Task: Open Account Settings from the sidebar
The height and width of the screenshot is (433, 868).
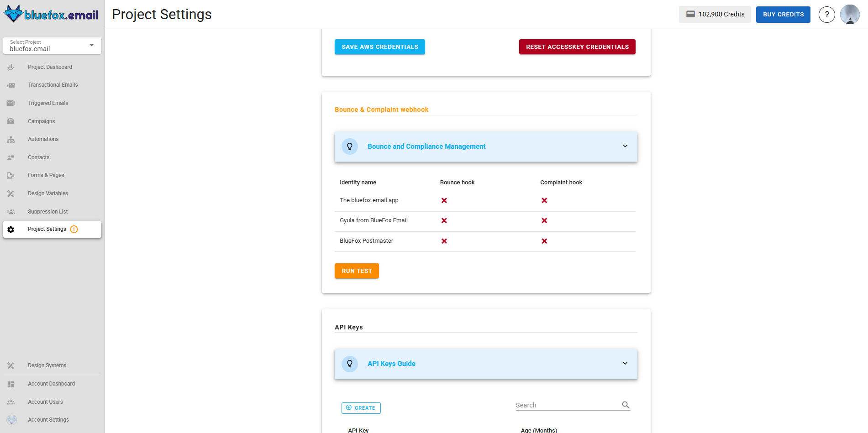Action: [48, 419]
